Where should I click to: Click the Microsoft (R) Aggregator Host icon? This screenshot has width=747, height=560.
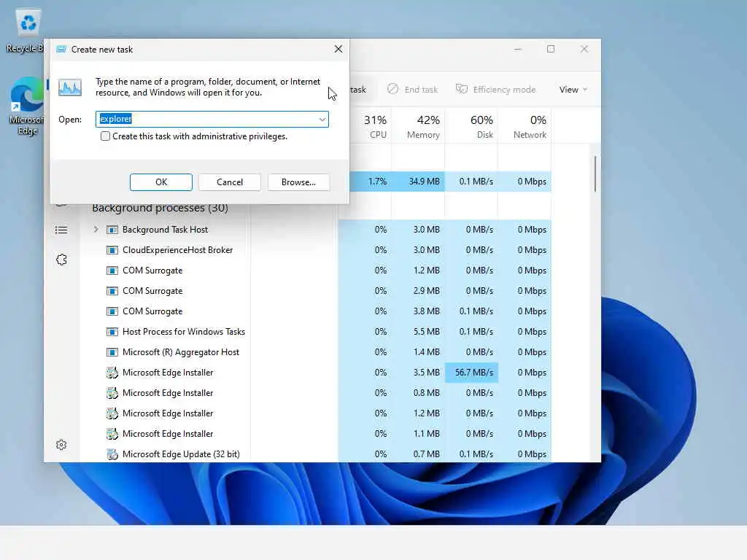(112, 352)
